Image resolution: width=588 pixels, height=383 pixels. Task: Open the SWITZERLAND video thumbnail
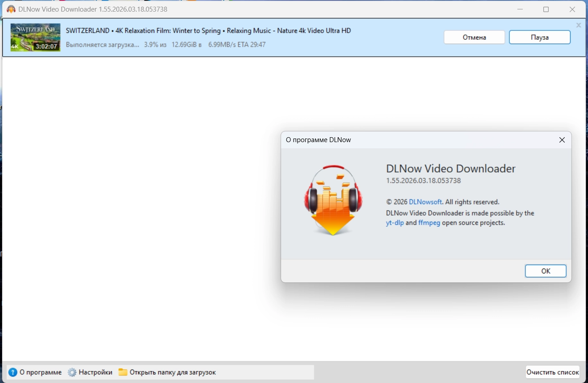[x=35, y=37]
